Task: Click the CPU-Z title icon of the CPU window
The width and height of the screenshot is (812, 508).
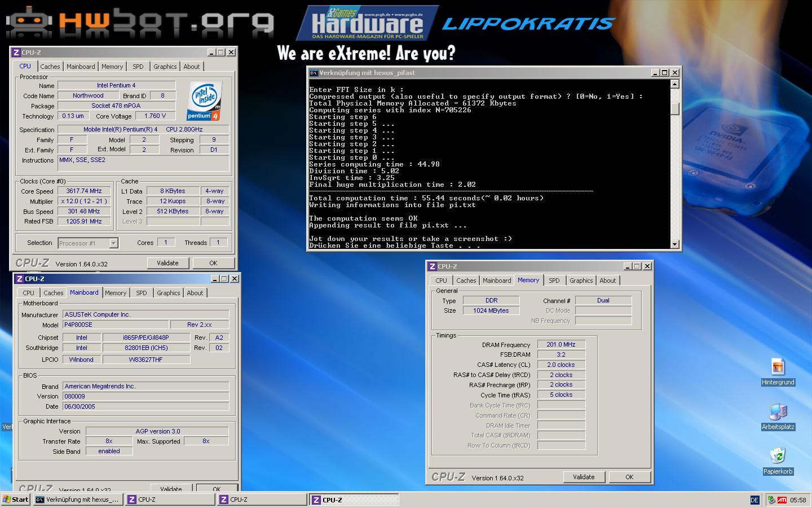Action: tap(16, 52)
